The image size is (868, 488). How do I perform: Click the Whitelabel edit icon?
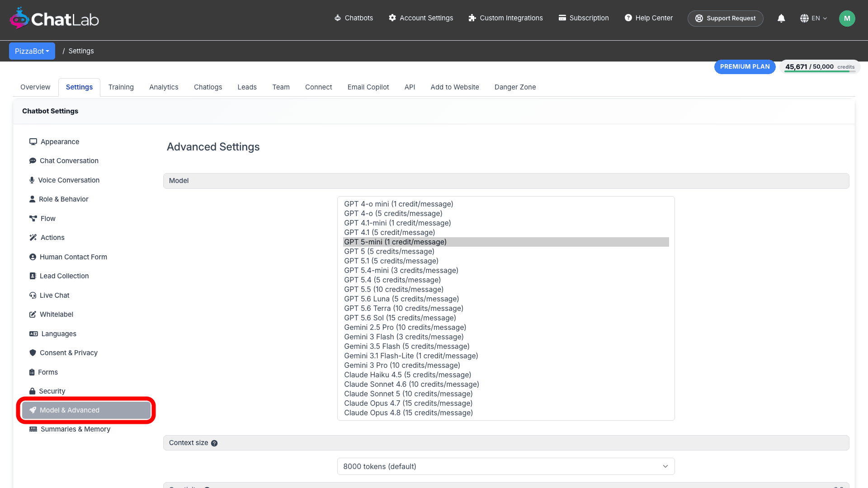coord(33,314)
